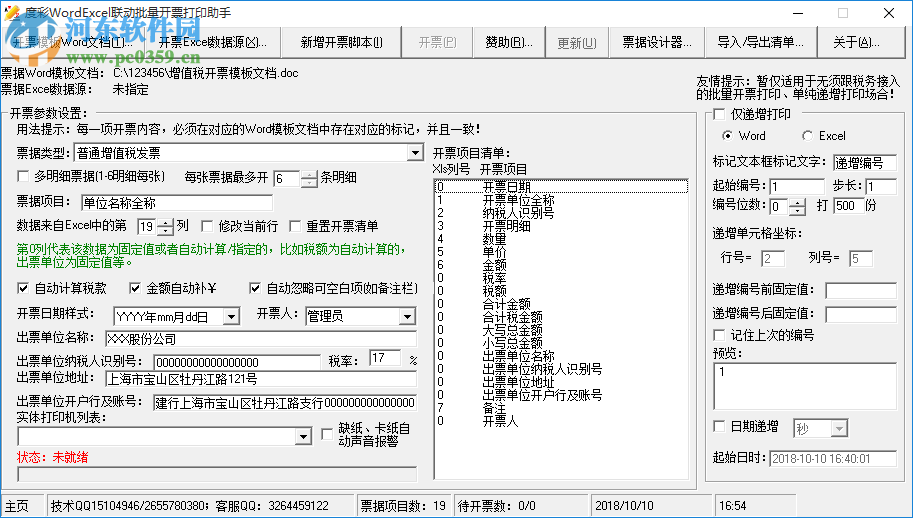Viewport: 913px width, 518px height.
Task: Enable 日期递增 checkbox
Action: (719, 427)
